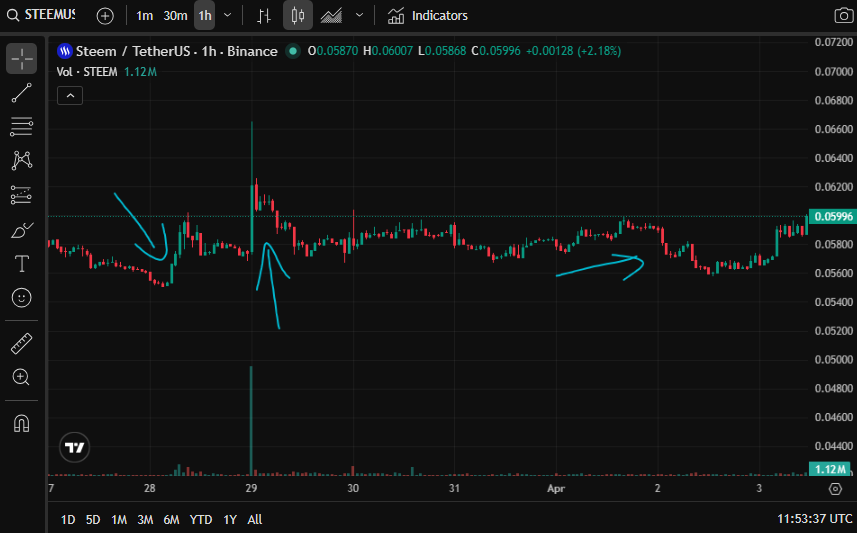This screenshot has height=533, width=857.
Task: Select the forecast/long position tool
Action: point(22,195)
